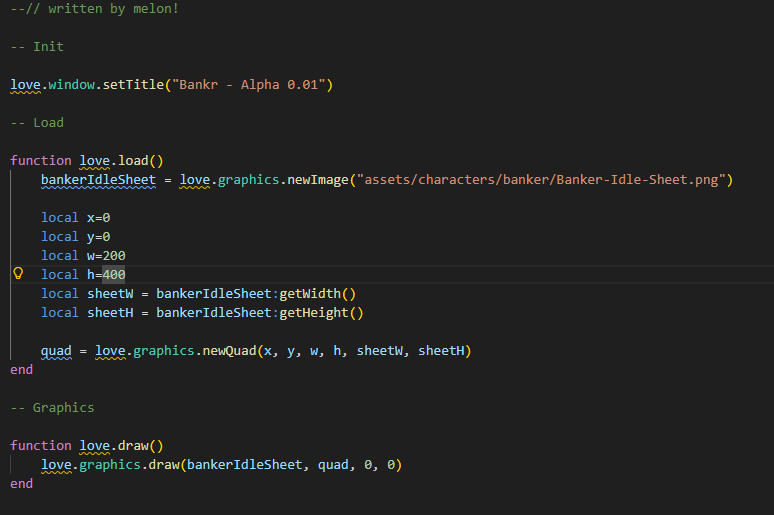The height and width of the screenshot is (515, 774).
Task: Click the lightbulb quick-fix icon
Action: pyautogui.click(x=17, y=274)
